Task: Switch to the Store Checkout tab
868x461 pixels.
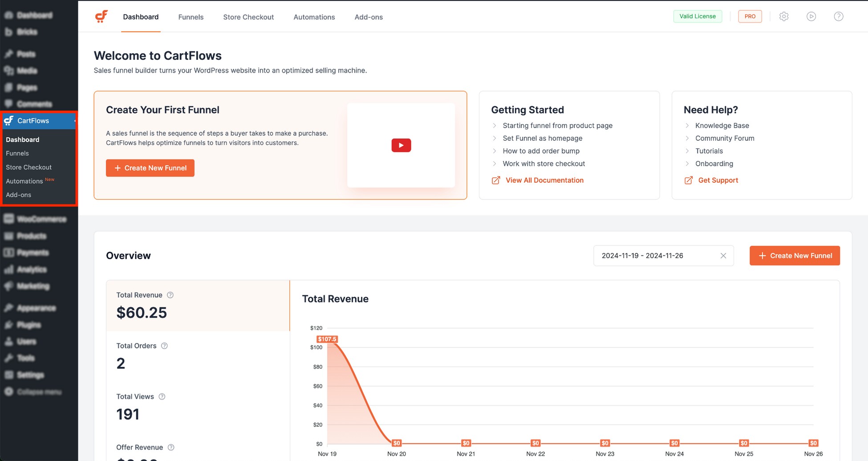Action: [x=248, y=17]
